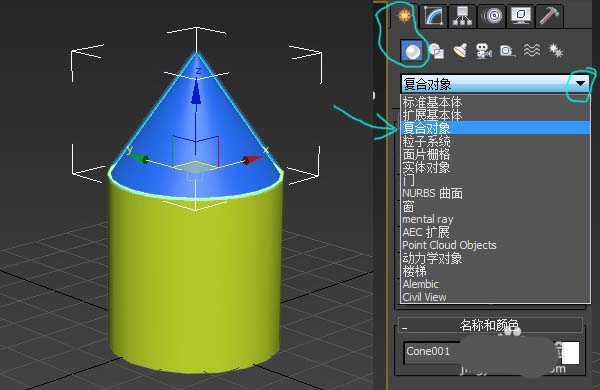Screen dimensions: 600x390
Task: Select the Lights category icon
Action: 460,51
